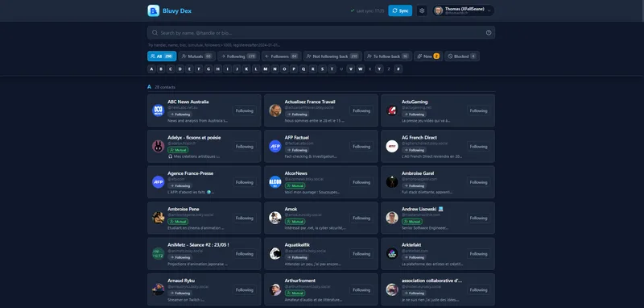Click the search help question-mark icon
Image resolution: width=644 pixels, height=308 pixels.
[489, 32]
